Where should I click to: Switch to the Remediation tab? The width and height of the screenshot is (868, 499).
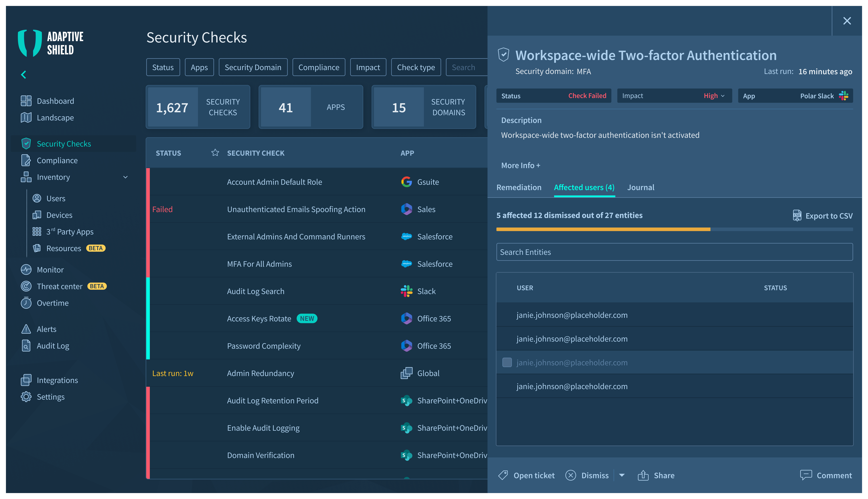pos(519,187)
